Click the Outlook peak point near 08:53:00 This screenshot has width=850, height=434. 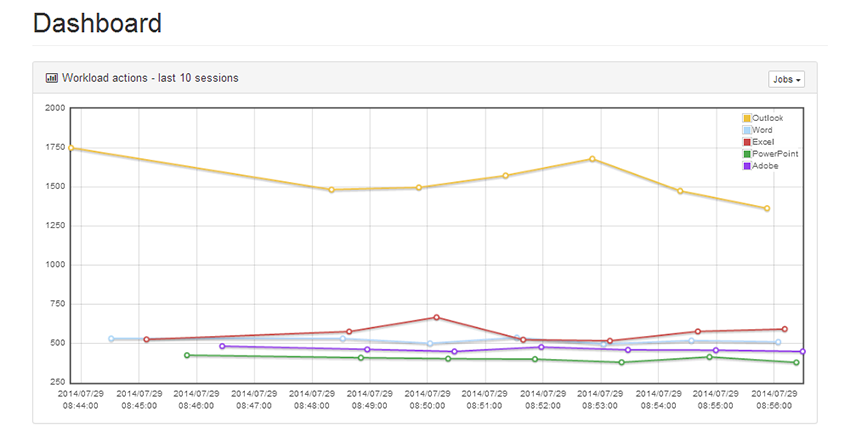point(592,159)
